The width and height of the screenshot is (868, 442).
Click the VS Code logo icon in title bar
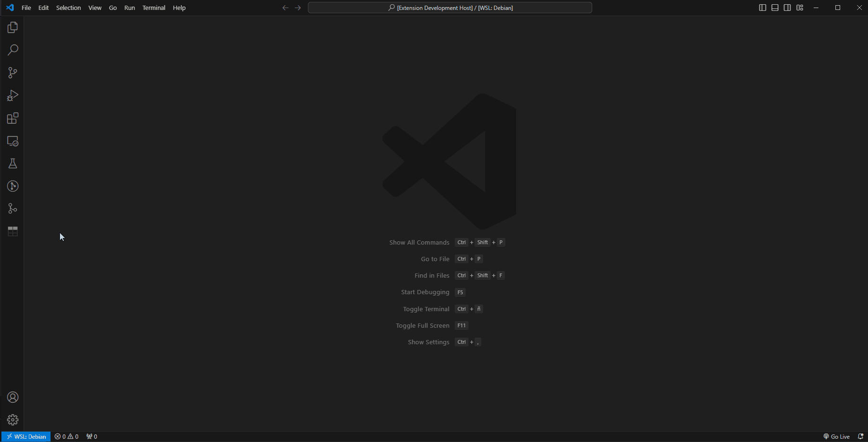coord(10,8)
